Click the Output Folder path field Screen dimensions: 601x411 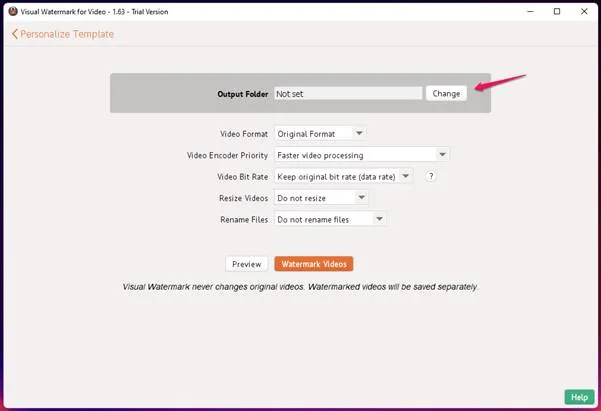tap(348, 94)
